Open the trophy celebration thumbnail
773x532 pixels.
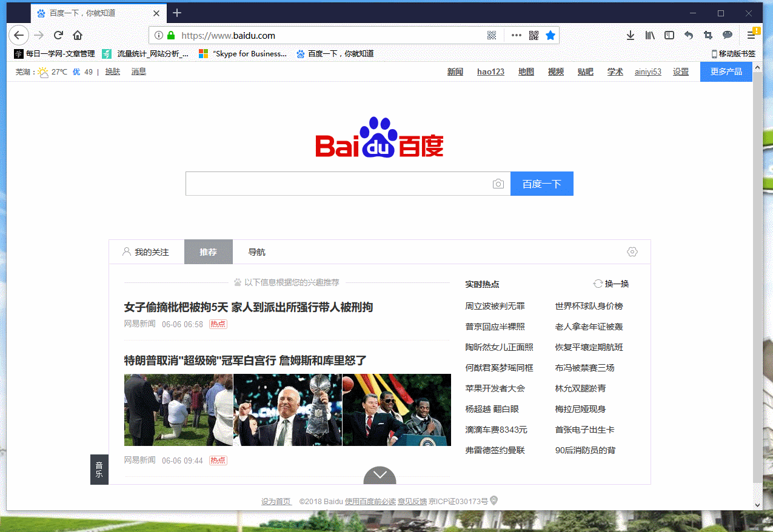coord(287,410)
